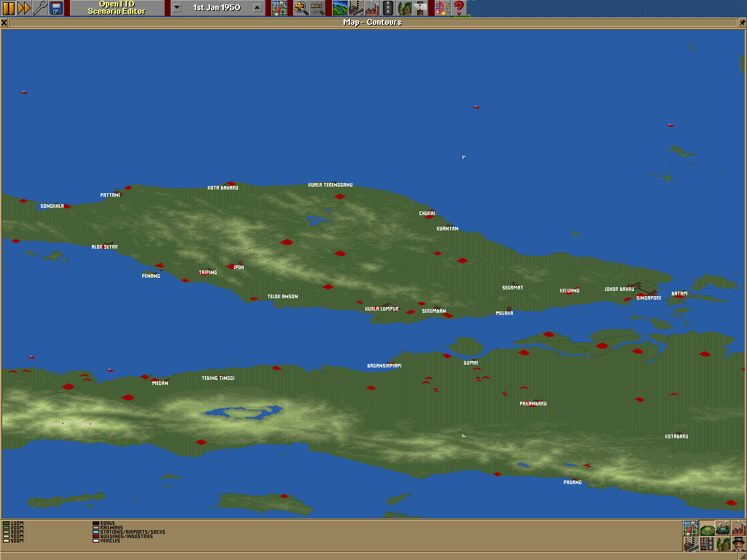The image size is (747, 560).
Task: Click the Songkhla town label
Action: (x=52, y=206)
